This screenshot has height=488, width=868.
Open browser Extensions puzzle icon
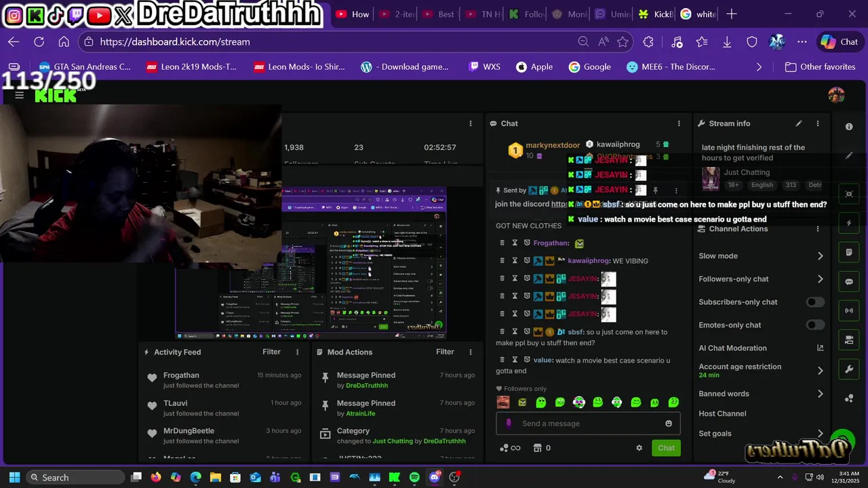[648, 42]
